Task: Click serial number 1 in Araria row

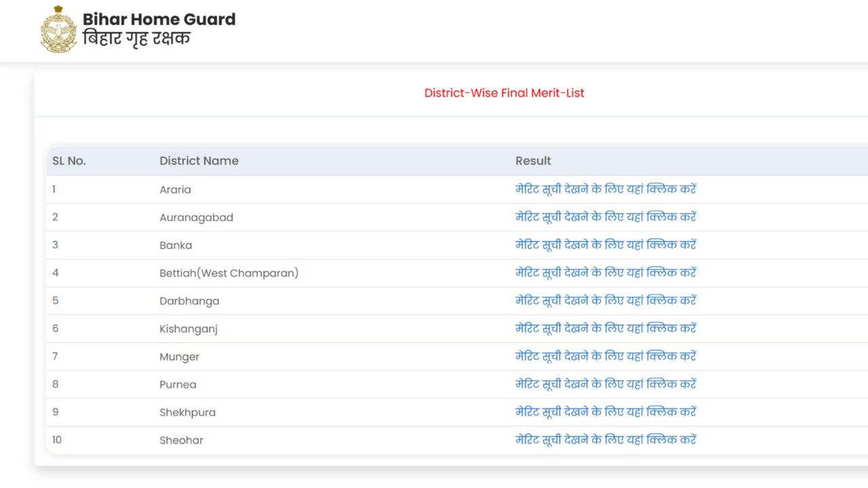Action: (54, 189)
